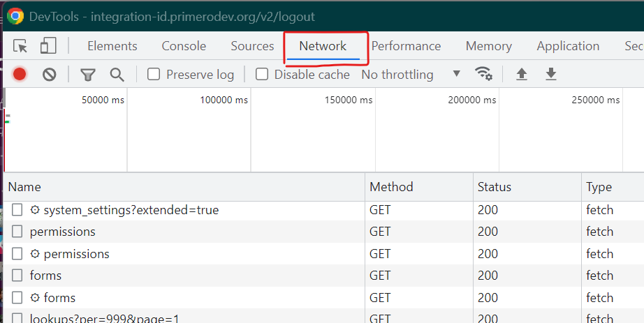Select the Network tab
The height and width of the screenshot is (323, 644).
point(323,46)
